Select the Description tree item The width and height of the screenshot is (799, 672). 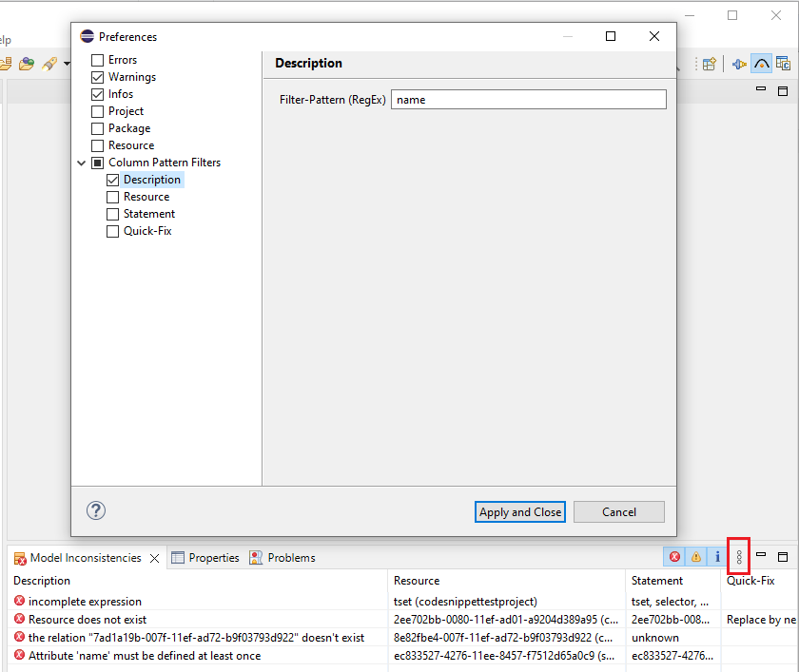[x=152, y=180]
